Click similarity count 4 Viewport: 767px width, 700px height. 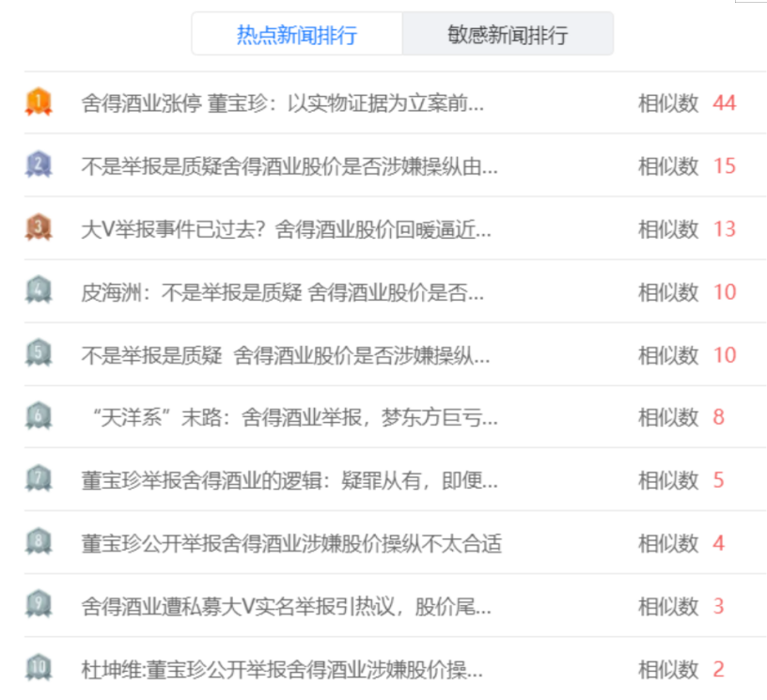718,544
